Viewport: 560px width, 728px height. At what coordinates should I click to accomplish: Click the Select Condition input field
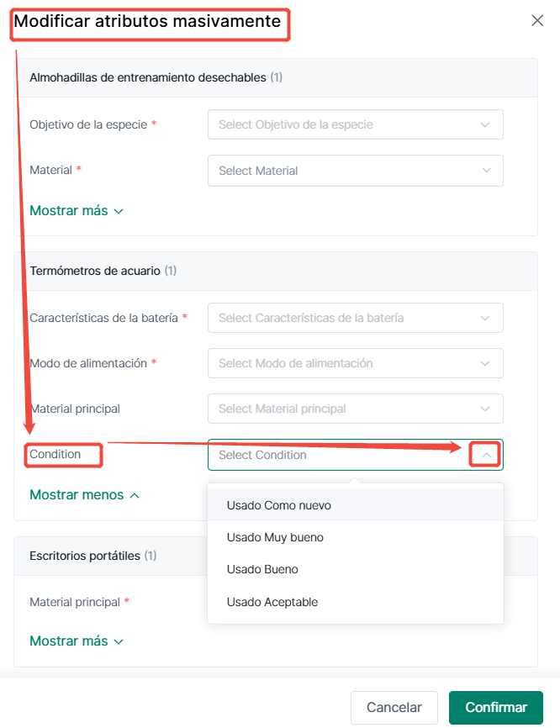coord(355,455)
